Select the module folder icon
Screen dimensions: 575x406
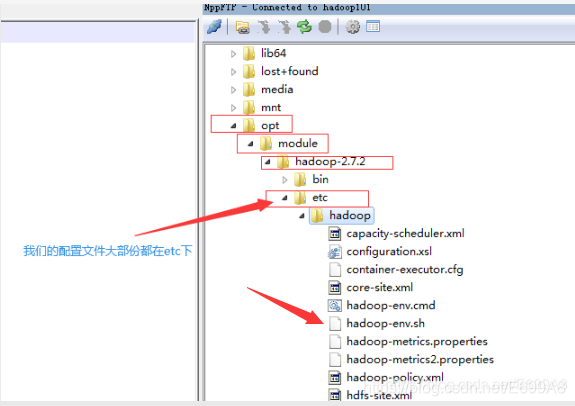coord(266,143)
